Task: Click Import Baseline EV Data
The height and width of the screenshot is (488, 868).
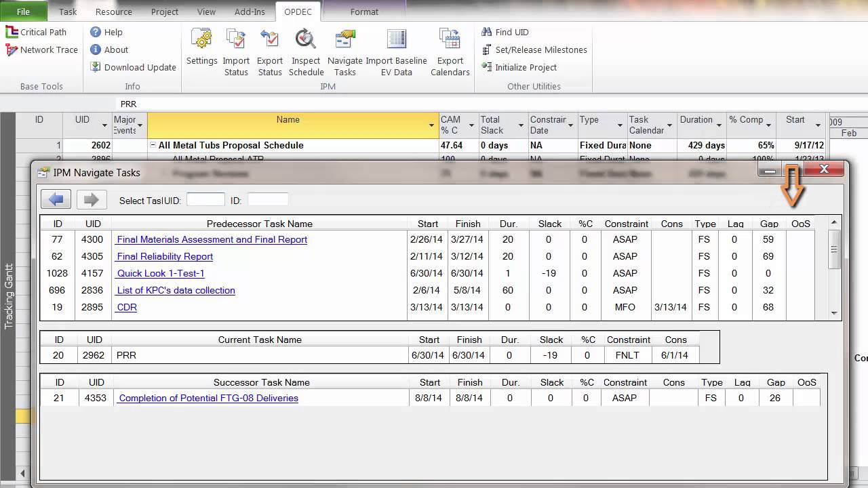Action: tap(397, 52)
